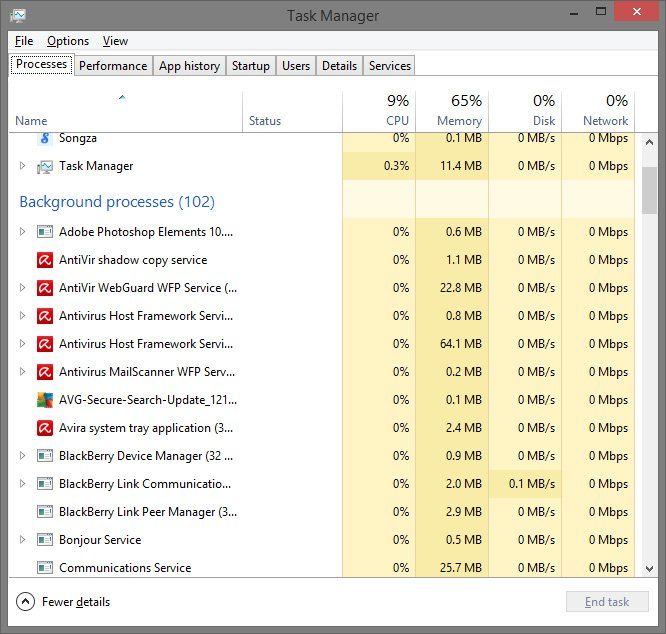The height and width of the screenshot is (634, 666).
Task: Click the Task Manager title bar icon
Action: click(18, 15)
